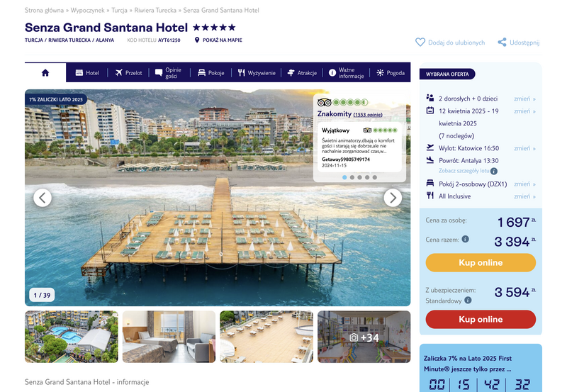This screenshot has width=567, height=392.
Task: Go to next photo with right arrow
Action: click(x=393, y=198)
